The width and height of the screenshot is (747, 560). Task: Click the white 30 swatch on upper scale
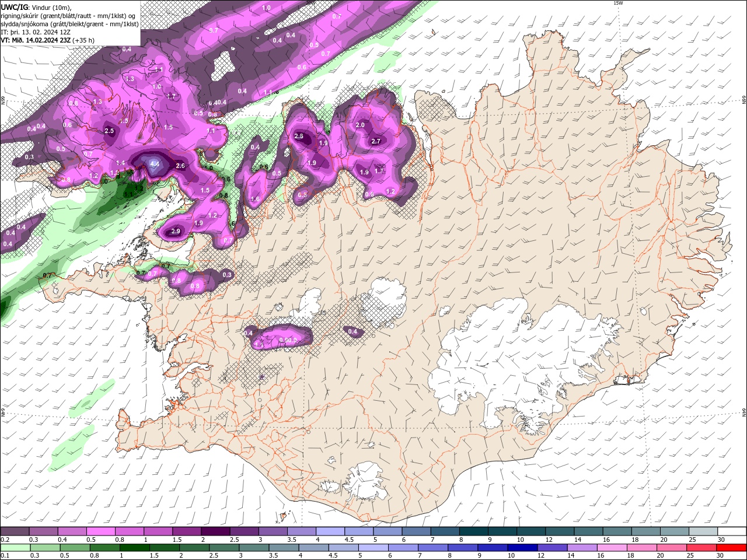click(x=731, y=531)
